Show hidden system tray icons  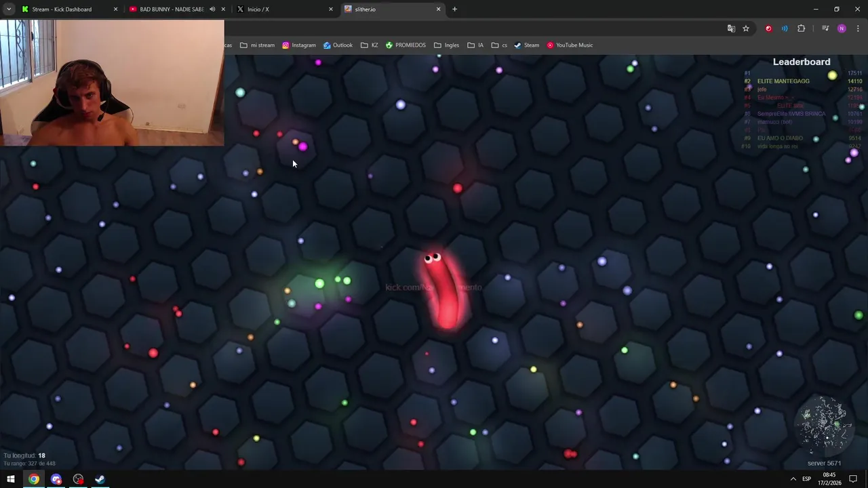coord(793,479)
